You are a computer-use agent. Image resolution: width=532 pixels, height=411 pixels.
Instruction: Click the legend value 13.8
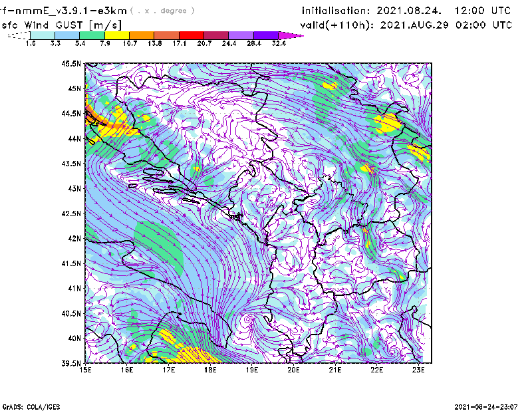tap(155, 43)
